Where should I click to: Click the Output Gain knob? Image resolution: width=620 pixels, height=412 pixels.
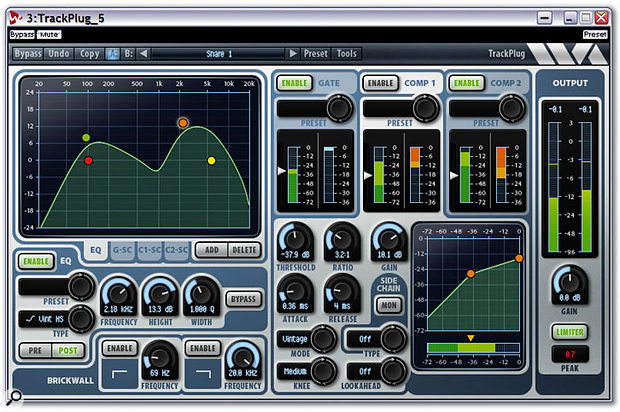tap(569, 283)
